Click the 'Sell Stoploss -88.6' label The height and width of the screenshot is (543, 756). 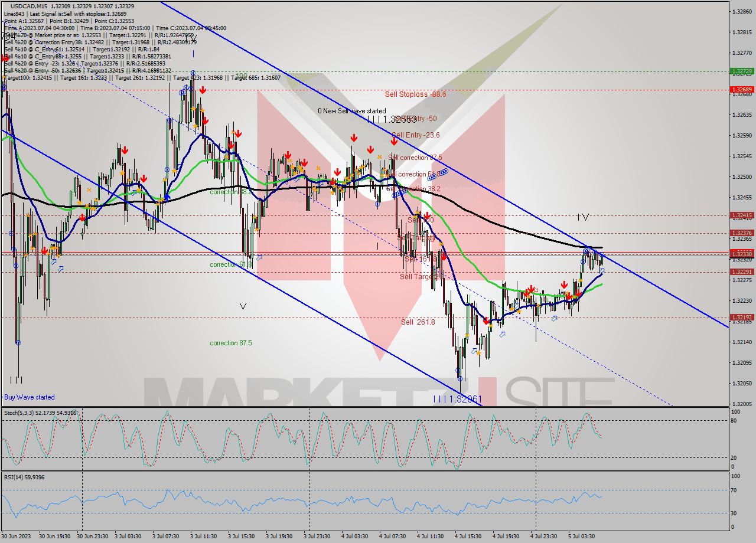click(x=415, y=94)
